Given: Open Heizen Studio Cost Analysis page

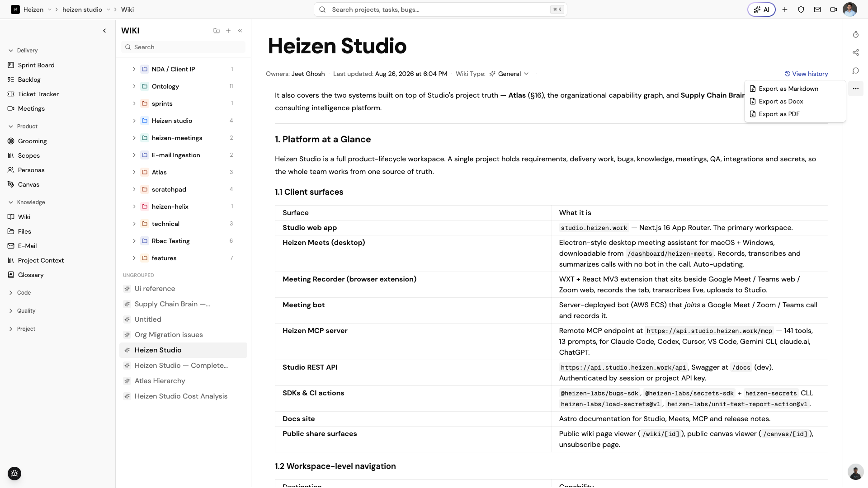Looking at the screenshot, I should 181,396.
